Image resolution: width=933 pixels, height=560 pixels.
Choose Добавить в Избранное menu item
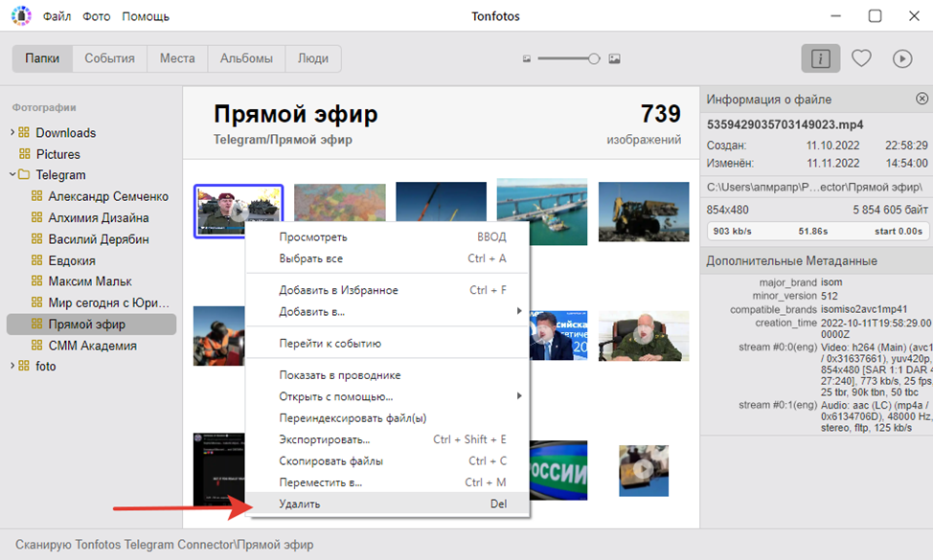(387, 290)
